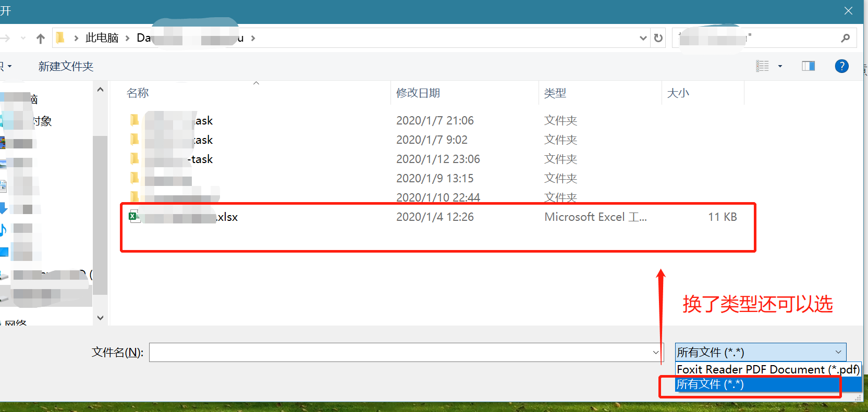868x412 pixels.
Task: Refresh the current folder location
Action: coord(658,38)
